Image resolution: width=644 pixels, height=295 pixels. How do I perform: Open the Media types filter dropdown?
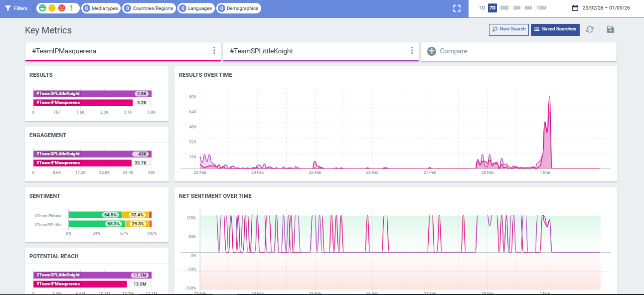point(101,8)
